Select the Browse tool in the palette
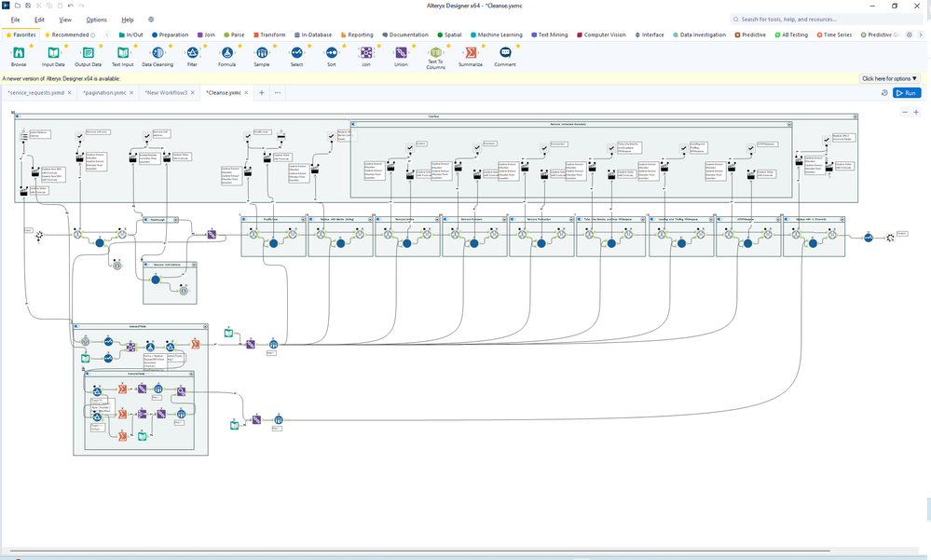Screen dimensions: 931x560 click(x=19, y=54)
